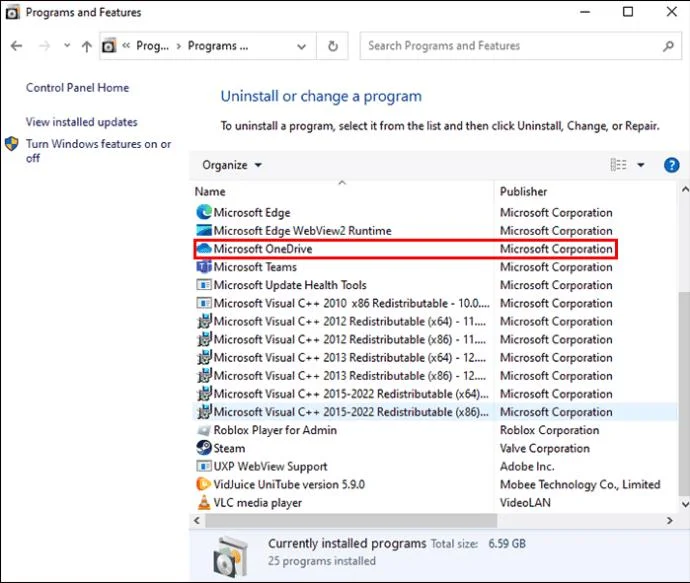Select UXP WebView Support name text

pyautogui.click(x=270, y=466)
